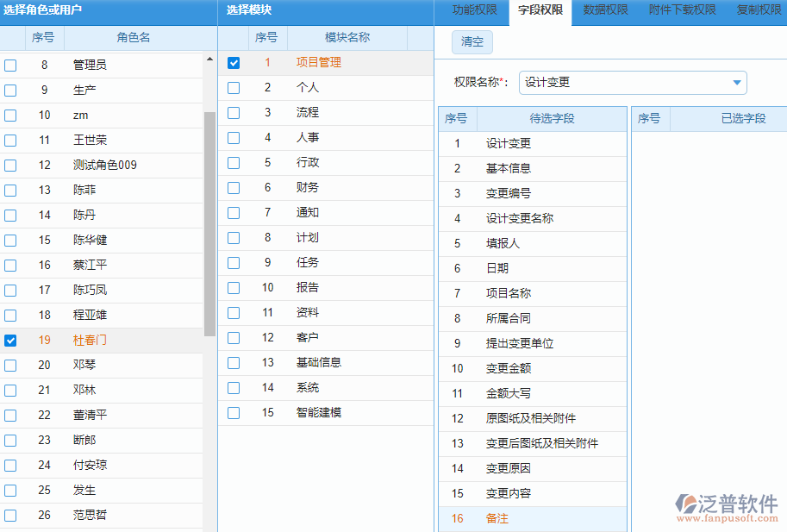Viewport: 787px width, 532px height.
Task: Uncheck the 杜春门 role checkbox
Action: [x=10, y=340]
